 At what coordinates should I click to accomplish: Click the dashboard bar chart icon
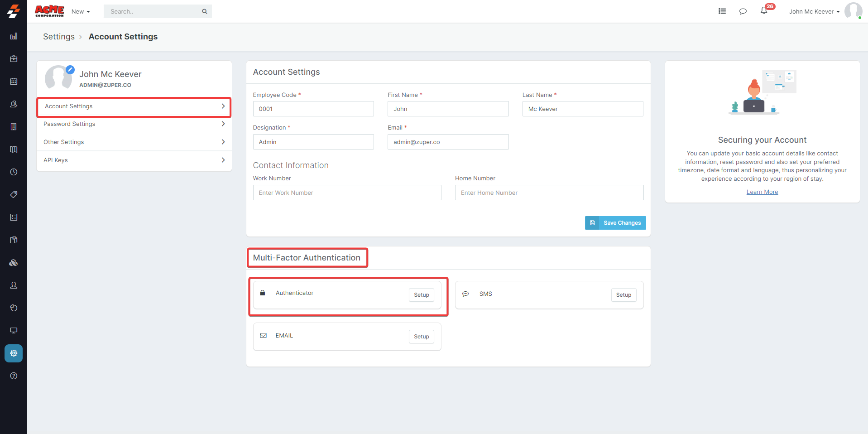(14, 36)
